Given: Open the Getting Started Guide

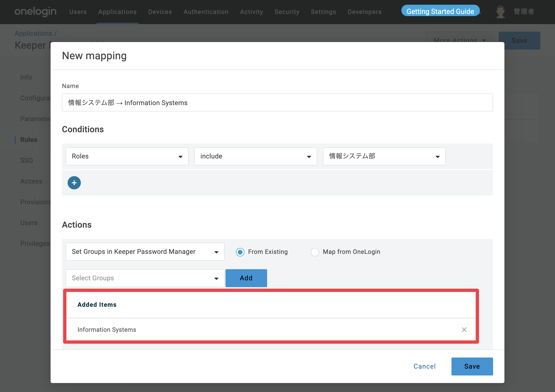Looking at the screenshot, I should [x=440, y=11].
